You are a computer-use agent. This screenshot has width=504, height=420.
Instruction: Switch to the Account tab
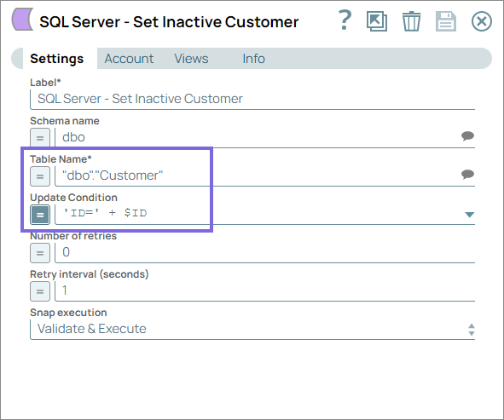129,59
